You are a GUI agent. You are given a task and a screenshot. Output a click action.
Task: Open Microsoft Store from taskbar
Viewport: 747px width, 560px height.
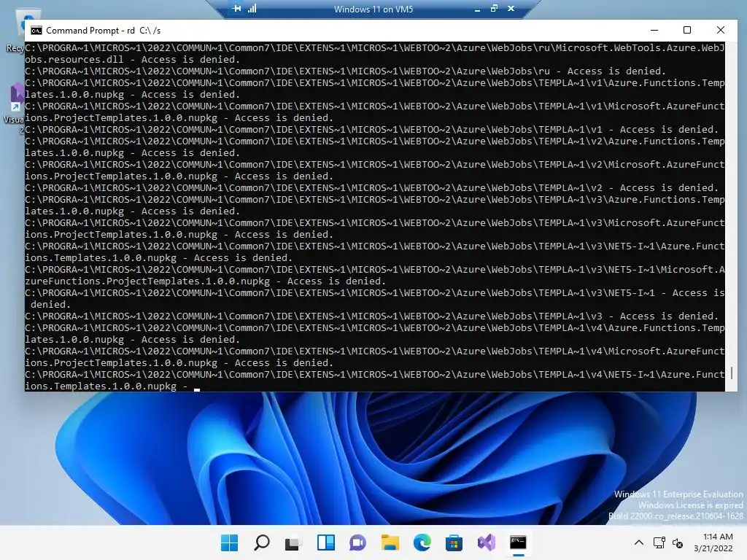[x=454, y=542]
